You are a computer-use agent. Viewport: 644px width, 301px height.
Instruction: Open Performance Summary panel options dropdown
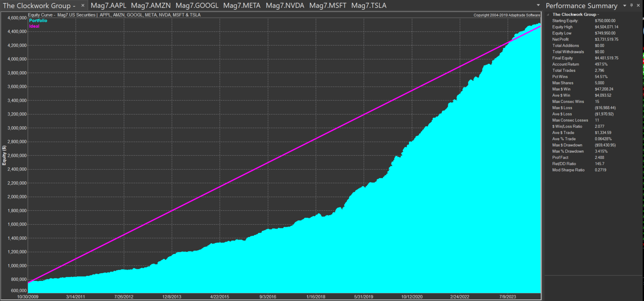(625, 6)
